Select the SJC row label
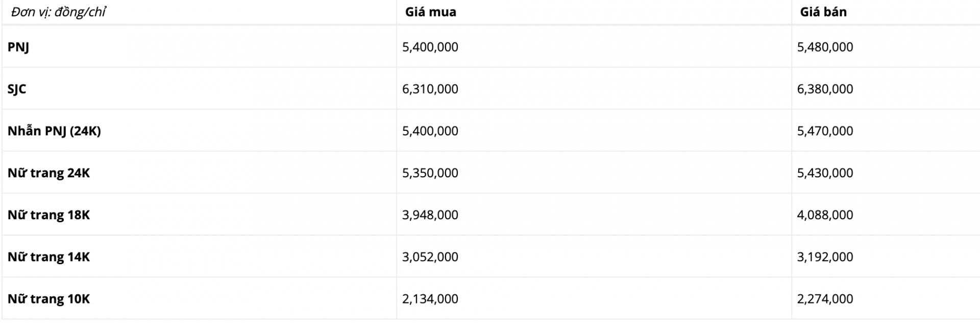This screenshot has height=323, width=980. pos(17,89)
